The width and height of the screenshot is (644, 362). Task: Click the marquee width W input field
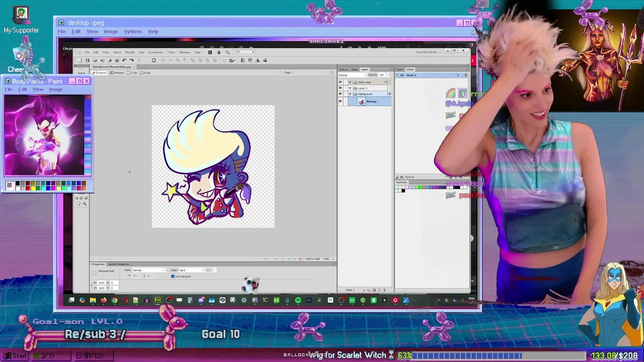(x=102, y=283)
